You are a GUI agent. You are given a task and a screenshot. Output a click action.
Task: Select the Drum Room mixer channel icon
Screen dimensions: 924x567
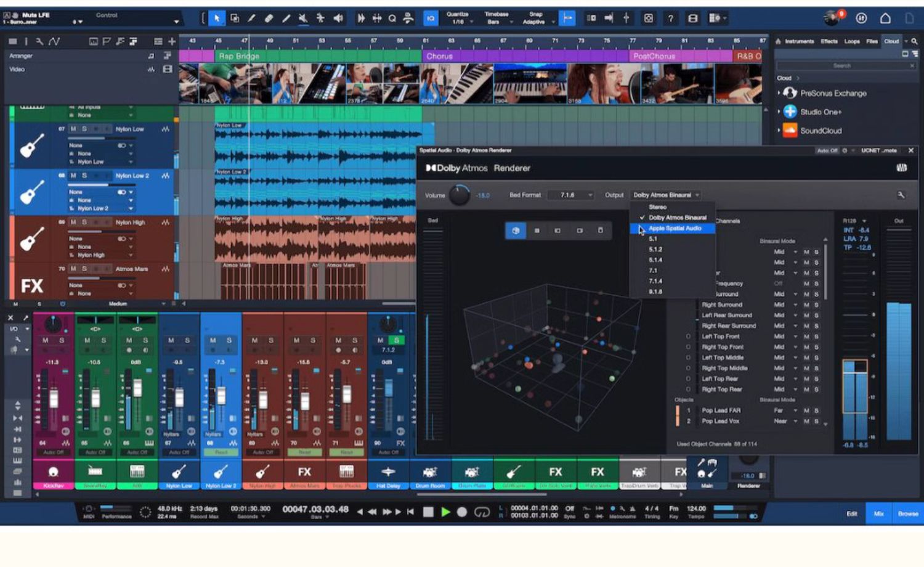coord(430,472)
